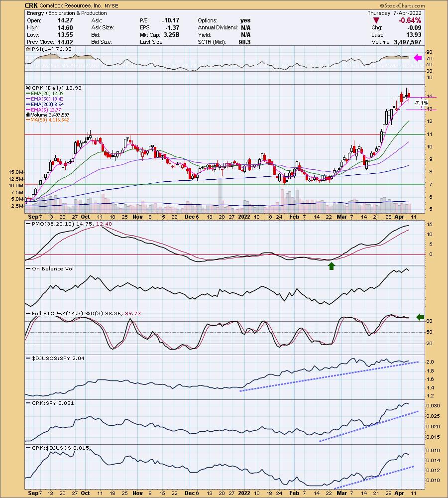Click the $DJUSOS:SPY 2.04 label
This screenshot has height=498, width=448.
tap(58, 358)
